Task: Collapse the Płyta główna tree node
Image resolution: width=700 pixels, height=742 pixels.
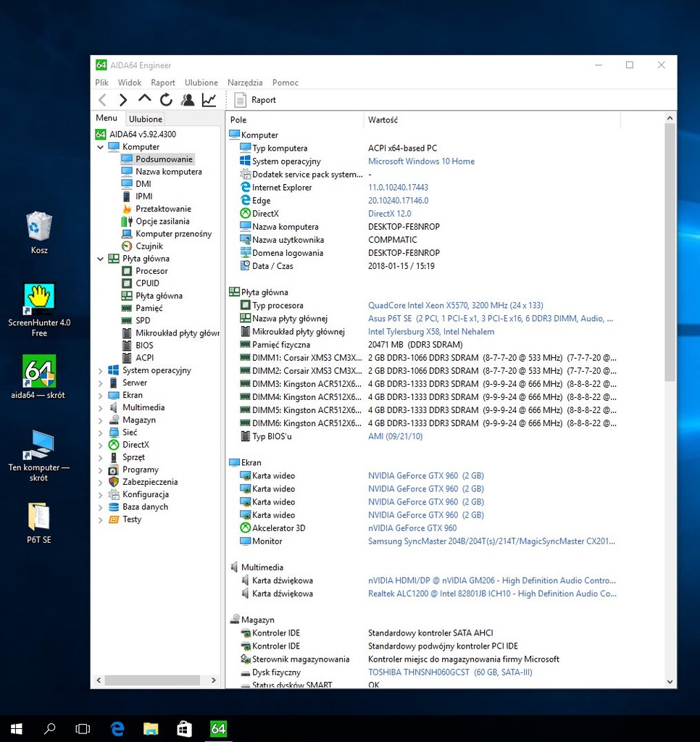Action: tap(100, 259)
